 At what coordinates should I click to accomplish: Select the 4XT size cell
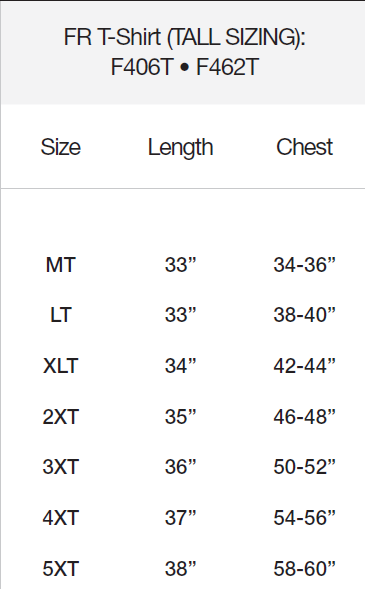(60, 518)
